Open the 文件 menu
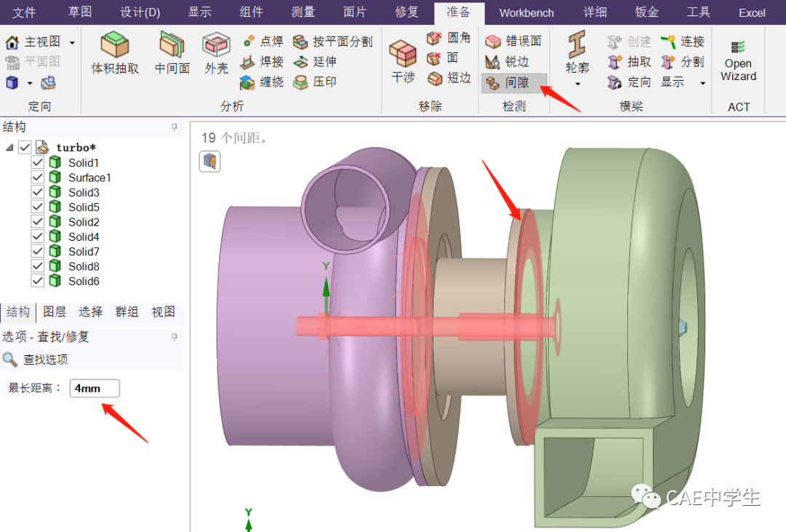 [24, 12]
